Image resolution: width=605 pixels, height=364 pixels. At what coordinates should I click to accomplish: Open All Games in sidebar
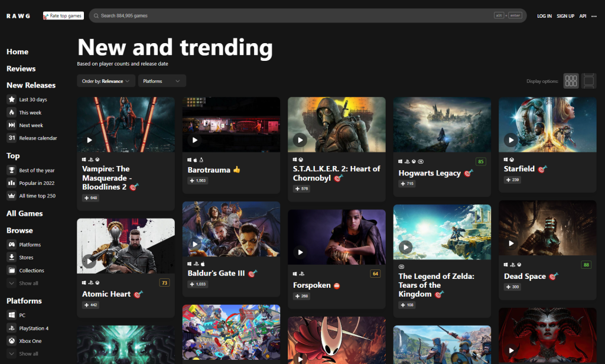(24, 213)
